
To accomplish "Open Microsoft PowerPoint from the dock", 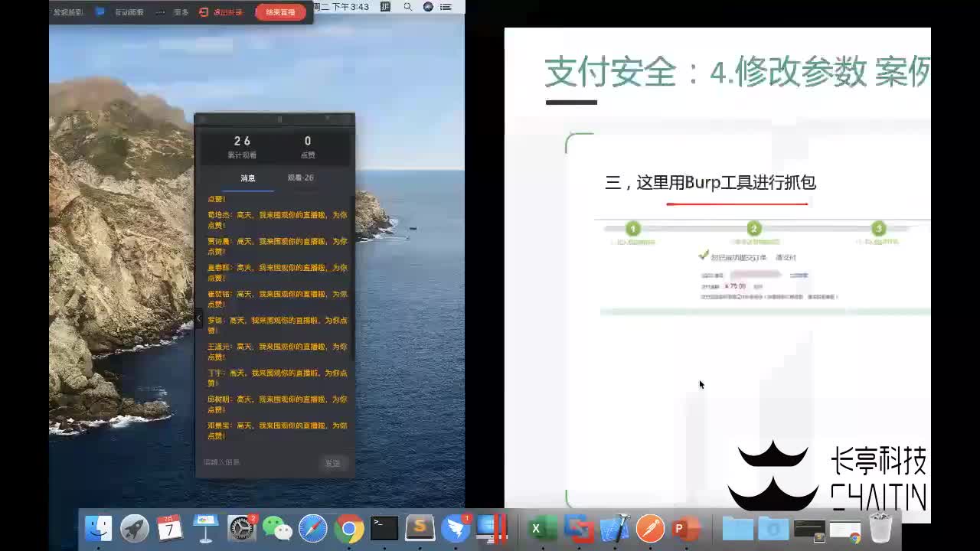I will coord(686,528).
